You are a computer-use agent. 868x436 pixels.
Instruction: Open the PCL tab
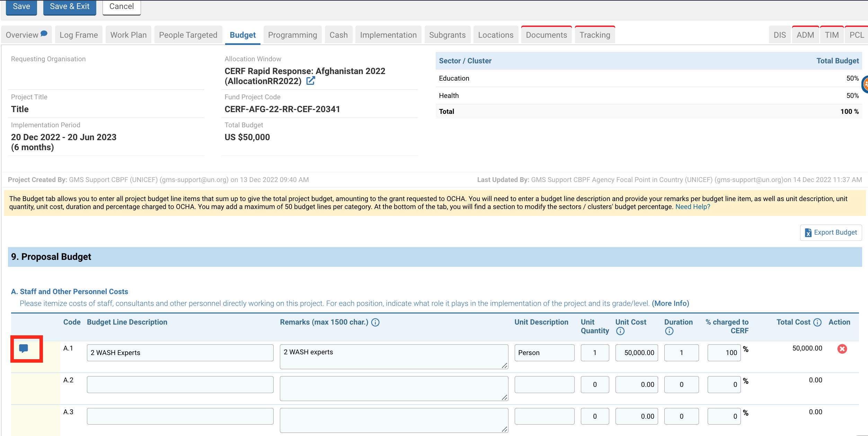857,35
